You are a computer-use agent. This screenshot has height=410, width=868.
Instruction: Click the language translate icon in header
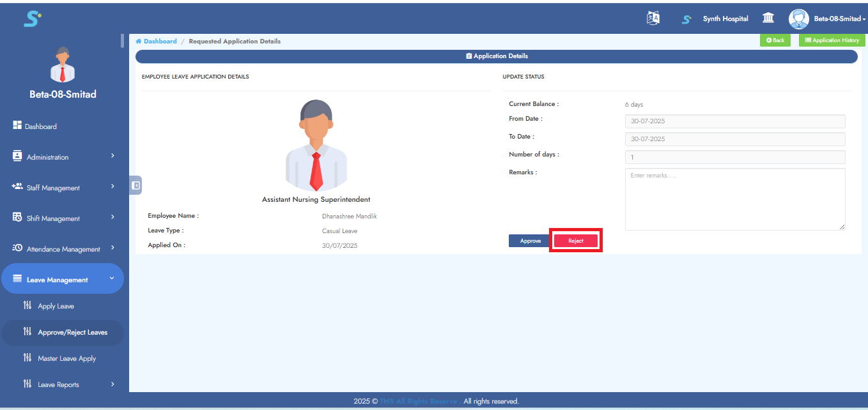pyautogui.click(x=653, y=19)
